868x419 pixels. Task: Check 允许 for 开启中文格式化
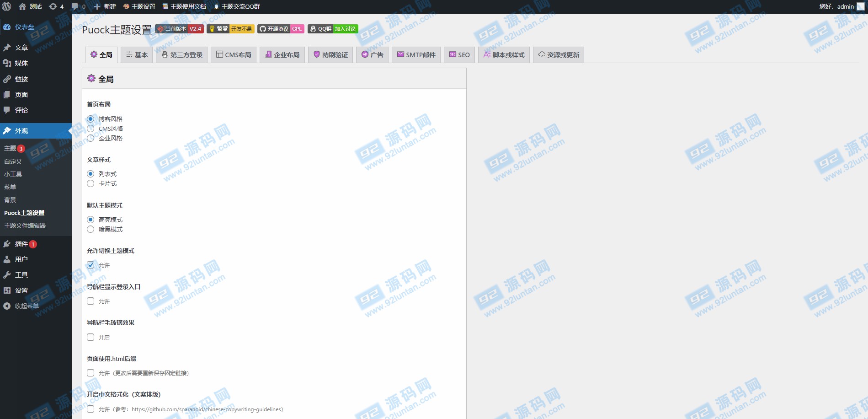[x=91, y=409]
